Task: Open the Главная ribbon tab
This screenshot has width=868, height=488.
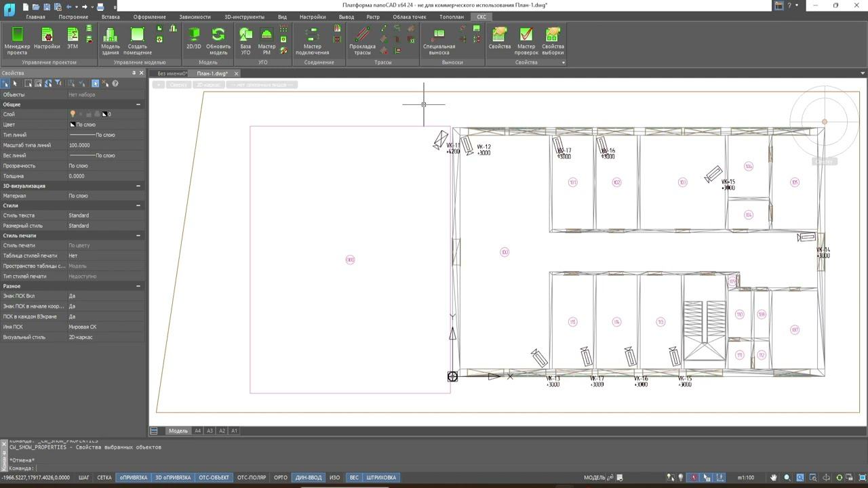Action: point(35,17)
